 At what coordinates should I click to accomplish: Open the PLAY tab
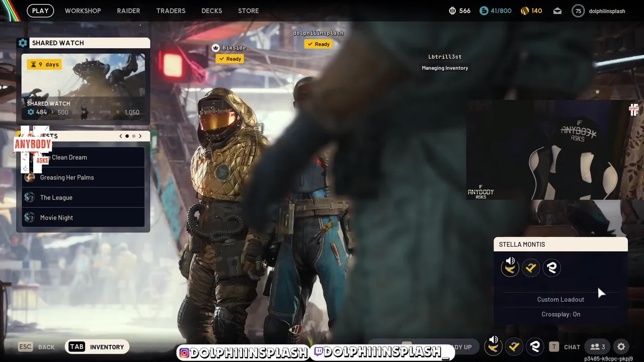[x=40, y=11]
